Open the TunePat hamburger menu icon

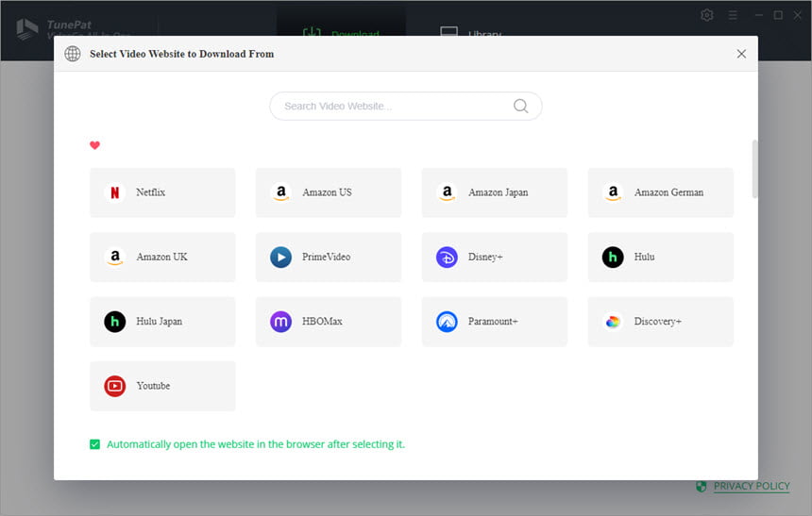[733, 15]
